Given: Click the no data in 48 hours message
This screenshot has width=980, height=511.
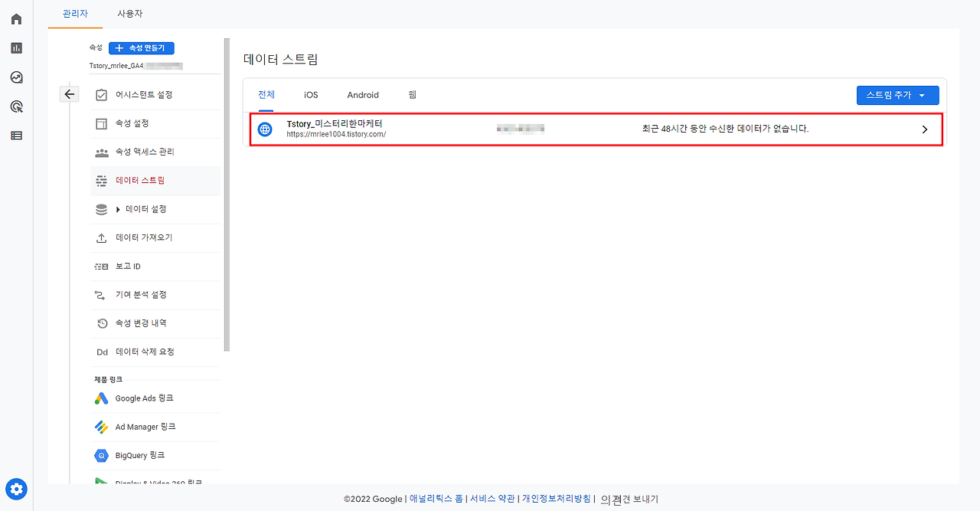Looking at the screenshot, I should (725, 129).
